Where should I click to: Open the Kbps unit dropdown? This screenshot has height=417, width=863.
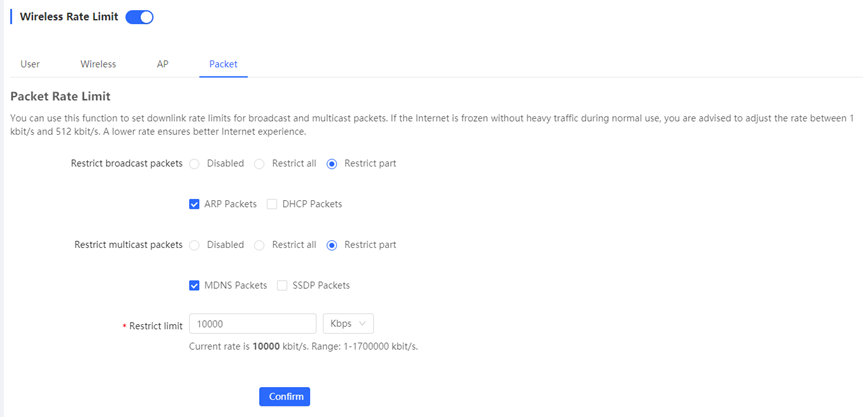click(348, 323)
